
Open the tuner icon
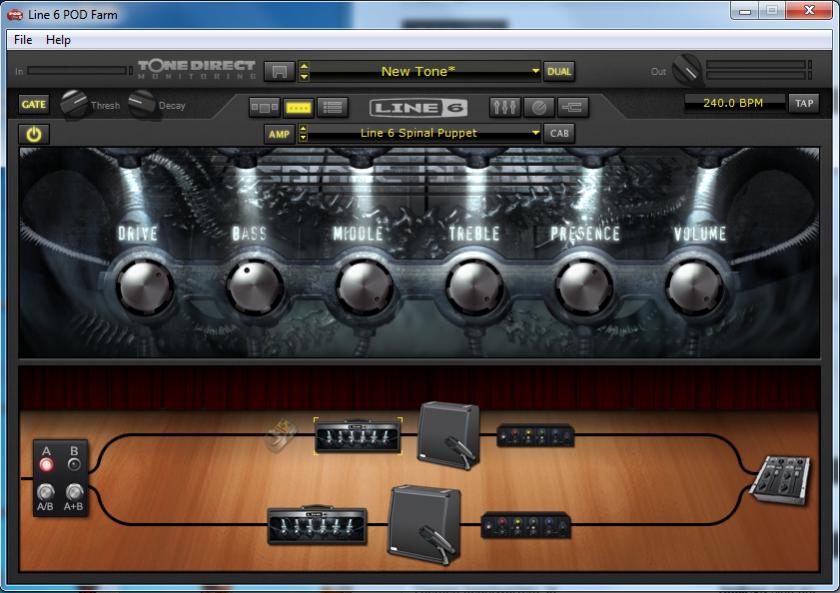(x=539, y=107)
